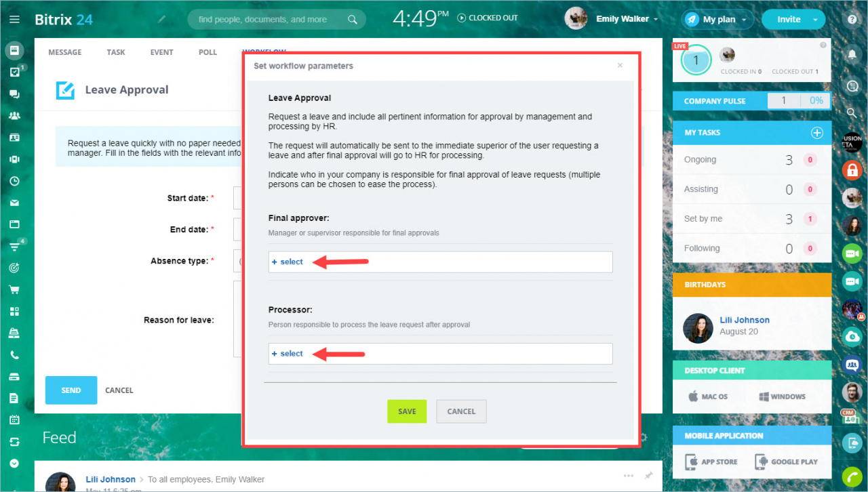
Task: Click the feed post more options dots
Action: (629, 475)
